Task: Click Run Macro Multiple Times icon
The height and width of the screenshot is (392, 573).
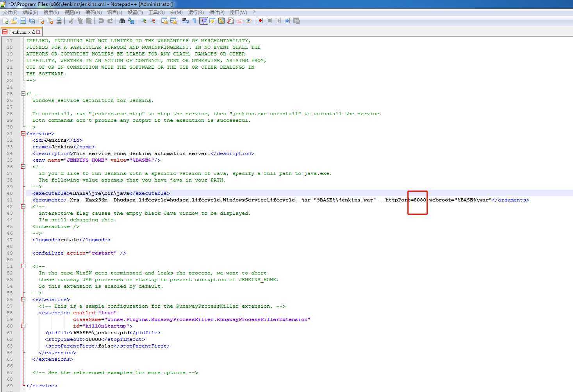Action: (287, 21)
